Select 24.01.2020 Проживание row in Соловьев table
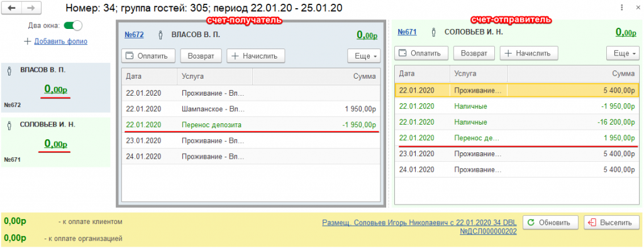 point(517,170)
